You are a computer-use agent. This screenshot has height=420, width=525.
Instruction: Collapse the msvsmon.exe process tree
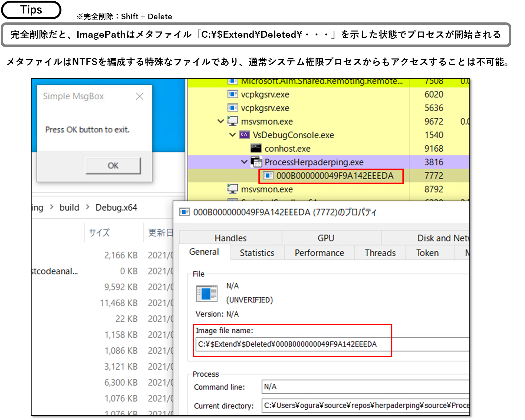221,121
